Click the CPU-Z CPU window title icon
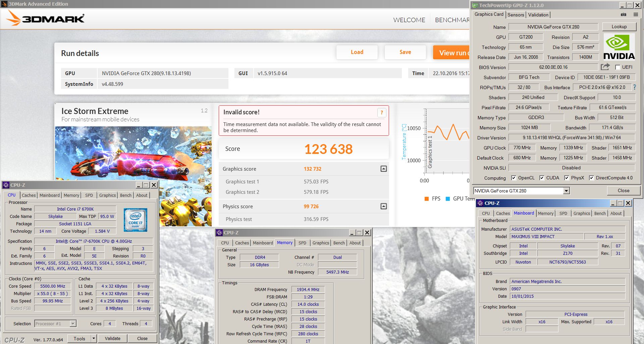644x344 pixels. tap(6, 185)
